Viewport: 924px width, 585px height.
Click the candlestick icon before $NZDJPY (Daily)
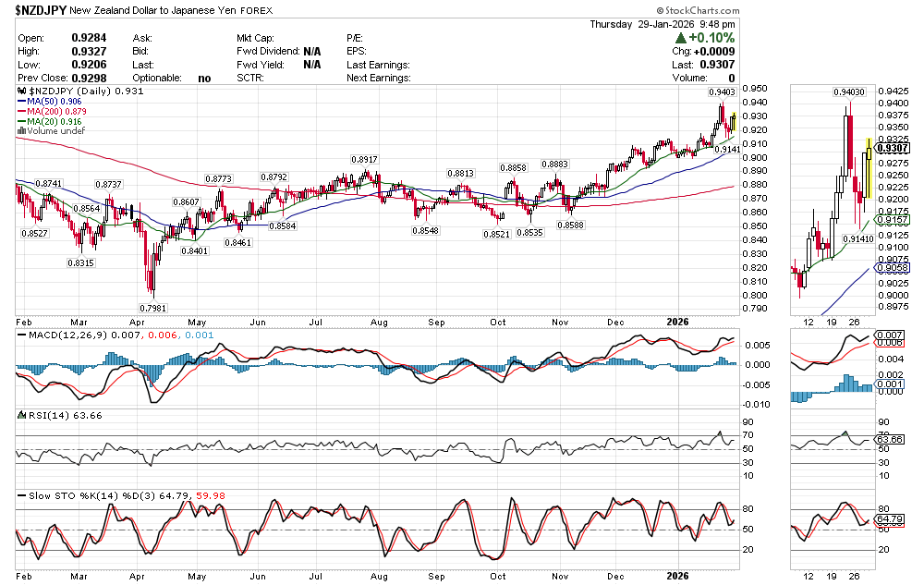coord(21,92)
